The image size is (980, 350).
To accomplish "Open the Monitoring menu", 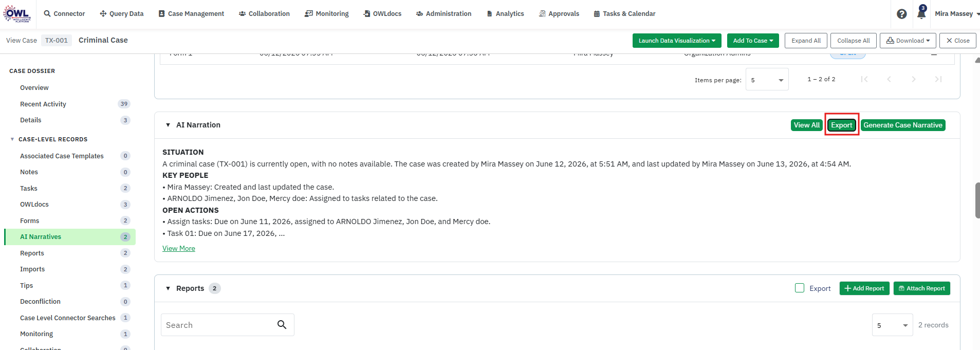I will click(327, 14).
